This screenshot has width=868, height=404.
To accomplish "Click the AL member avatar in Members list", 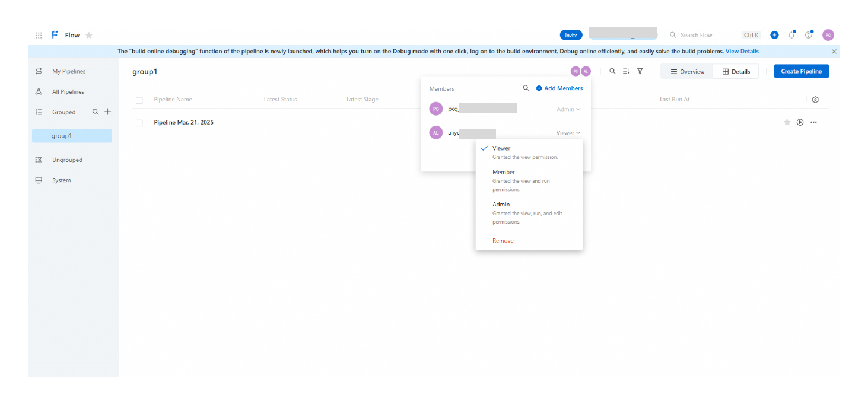I will tap(436, 133).
